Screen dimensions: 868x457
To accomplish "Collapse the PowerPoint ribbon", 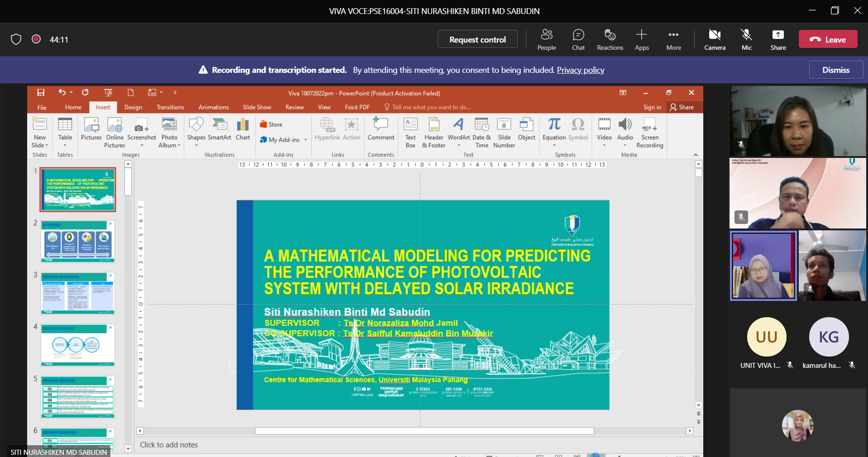I will point(696,155).
